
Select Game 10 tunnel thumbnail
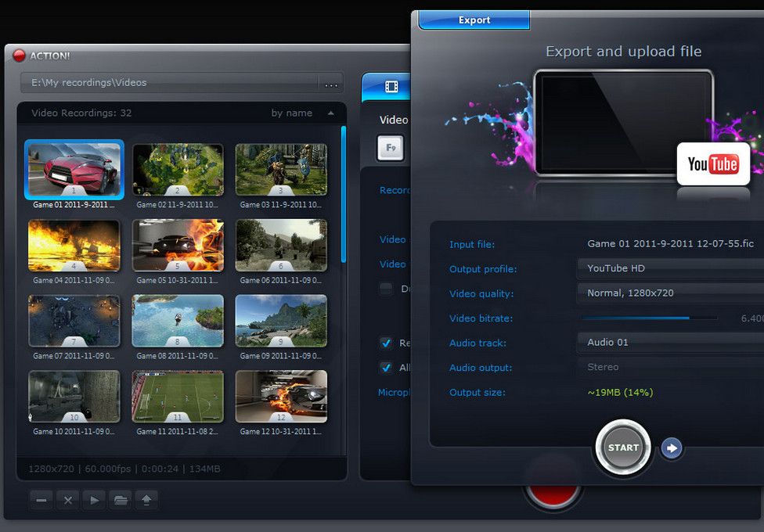pyautogui.click(x=74, y=396)
